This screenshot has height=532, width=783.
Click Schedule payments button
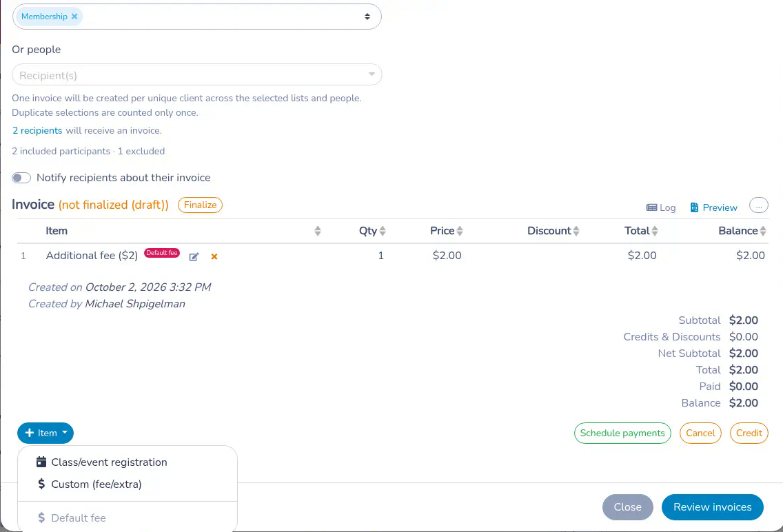[622, 433]
